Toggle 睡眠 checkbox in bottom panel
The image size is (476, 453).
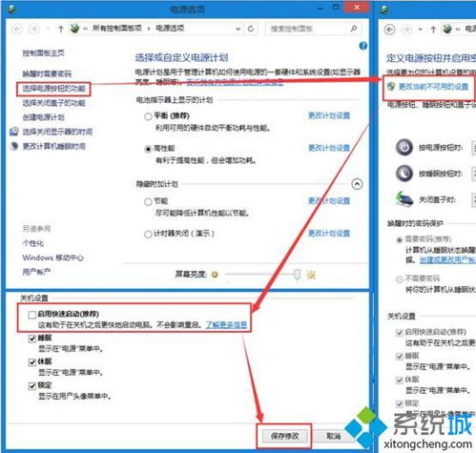tap(31, 339)
